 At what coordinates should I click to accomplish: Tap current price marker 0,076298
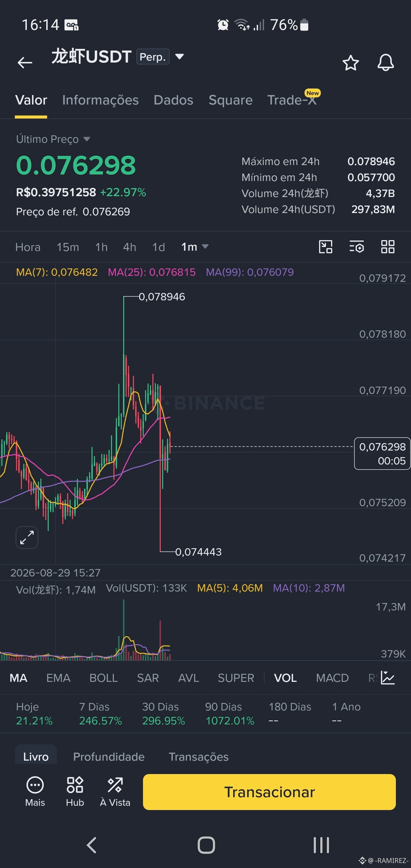[382, 453]
